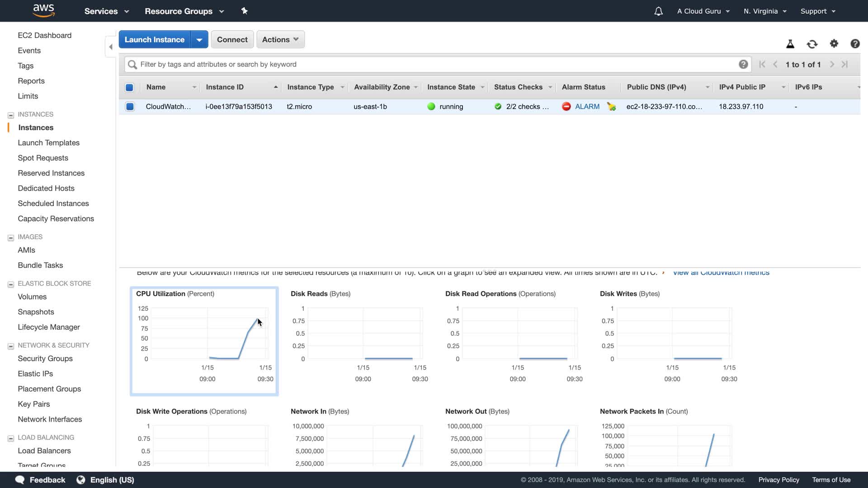Toggle the select-all instances checkbox
868x488 pixels.
[x=129, y=87]
